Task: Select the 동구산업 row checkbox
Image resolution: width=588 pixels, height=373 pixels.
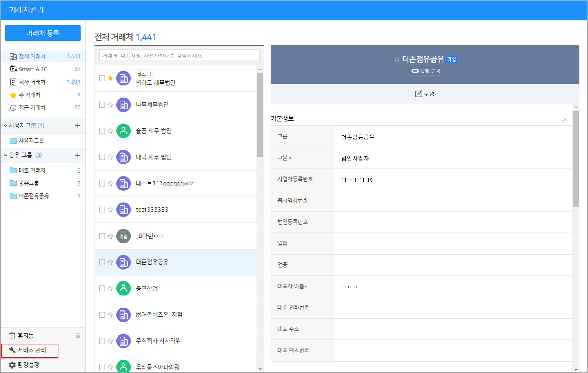Action: (102, 288)
